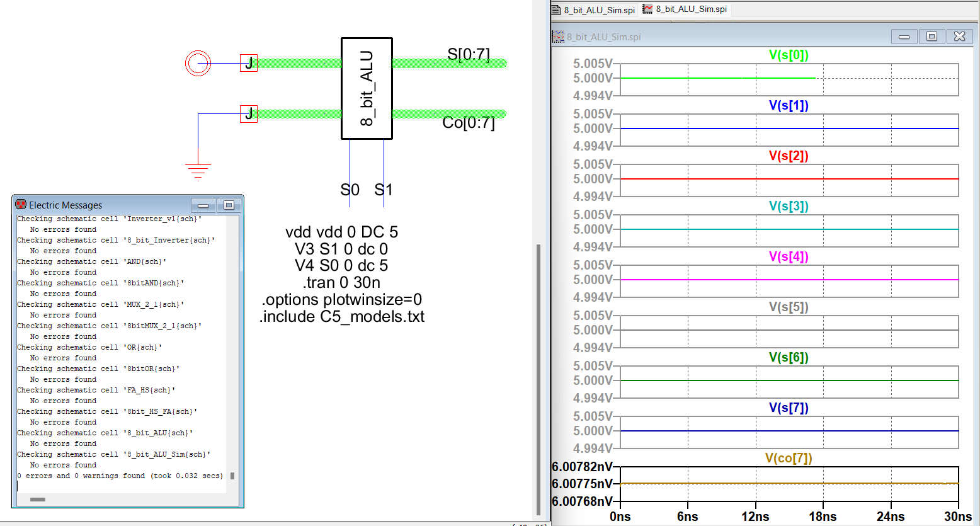Click the 'Inverter_v1{sch}' check message line
The image size is (980, 526).
click(110, 219)
